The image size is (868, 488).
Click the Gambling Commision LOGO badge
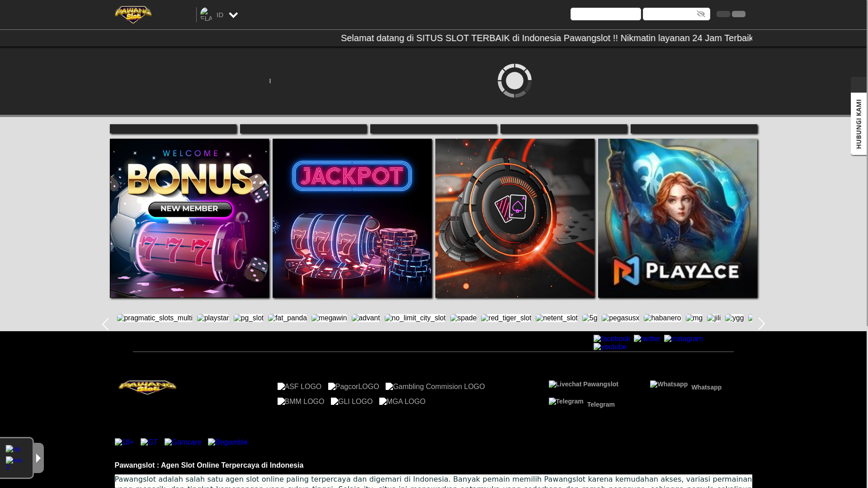(x=435, y=387)
